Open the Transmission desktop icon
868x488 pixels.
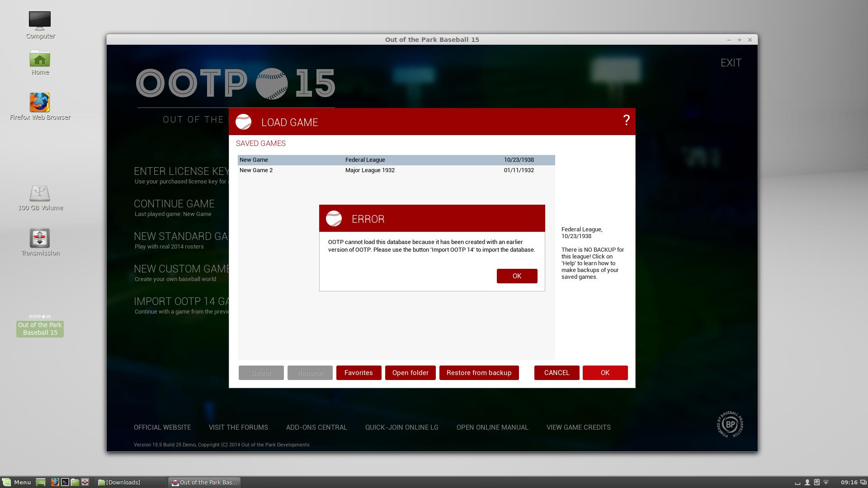(x=40, y=239)
